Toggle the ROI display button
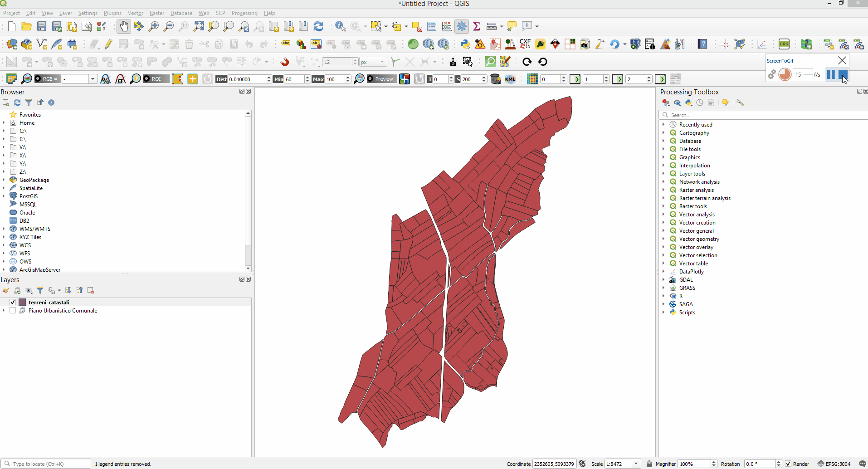 click(x=156, y=79)
